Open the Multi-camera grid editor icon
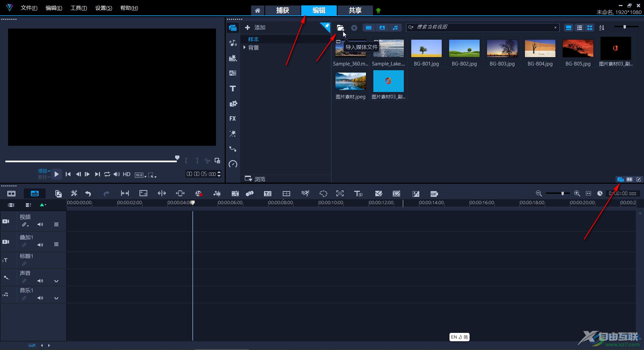This screenshot has width=644, height=350. [x=286, y=193]
